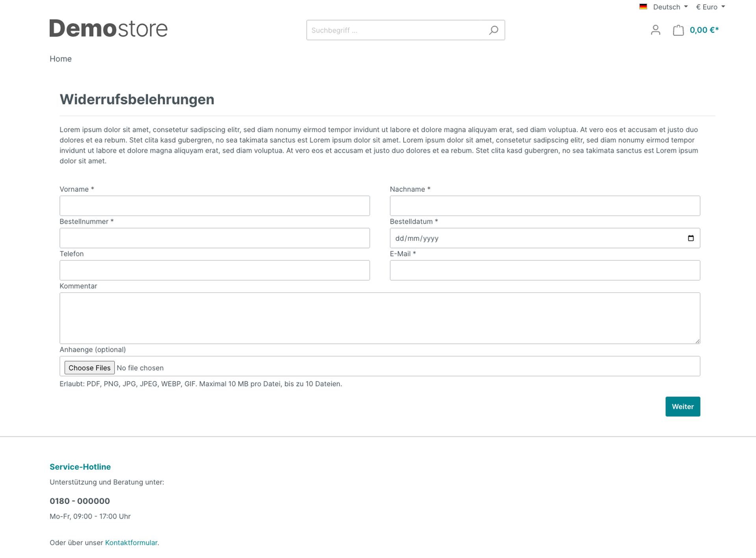Open the calendar picker in Bestelldatum
This screenshot has width=756, height=558.
click(691, 238)
